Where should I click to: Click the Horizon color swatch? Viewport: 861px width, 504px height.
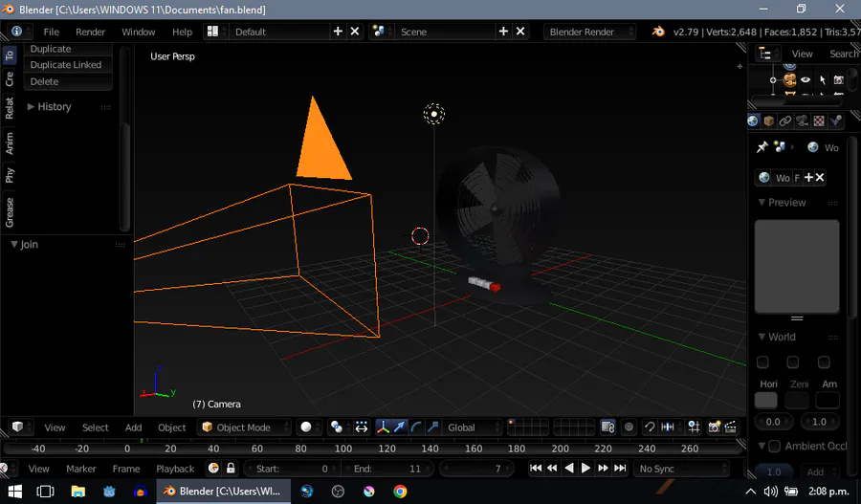click(766, 400)
